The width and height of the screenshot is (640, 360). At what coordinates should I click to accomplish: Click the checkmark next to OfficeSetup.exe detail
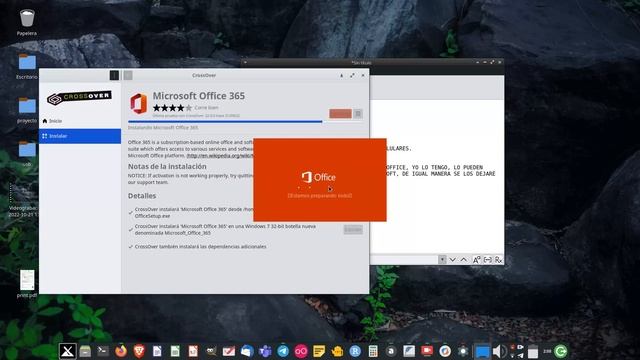tap(131, 212)
